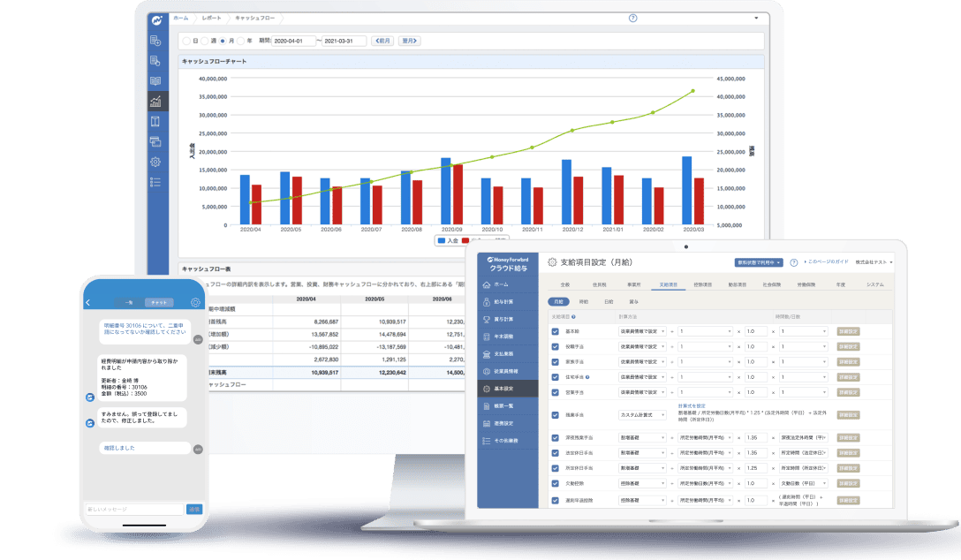The height and width of the screenshot is (560, 961).
Task: Click the blue 入金 legend swatch
Action: (x=442, y=240)
